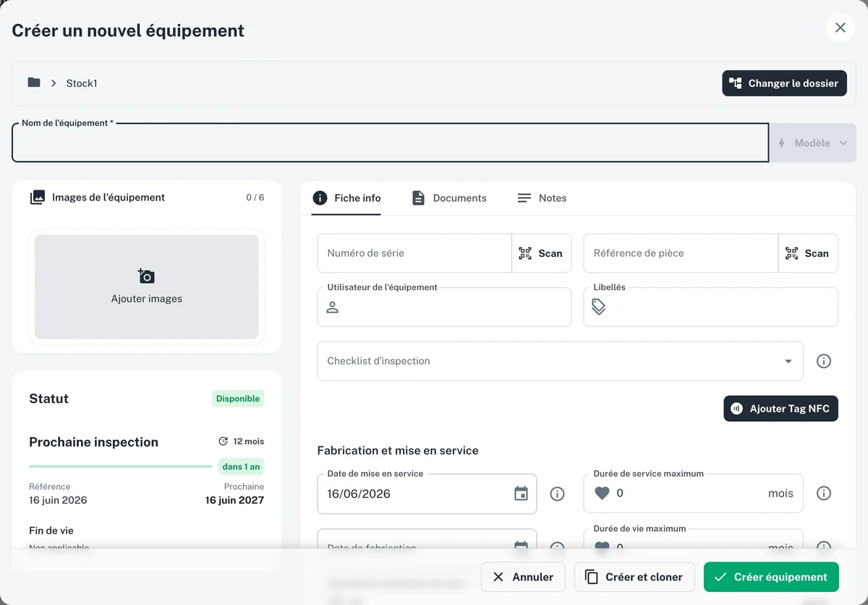Open the Documents tab
This screenshot has width=868, height=605.
pos(449,198)
